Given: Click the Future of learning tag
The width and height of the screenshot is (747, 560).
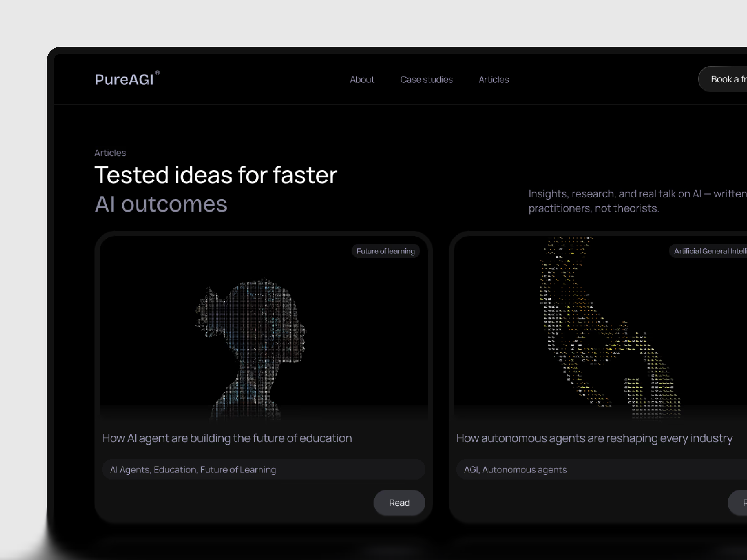Looking at the screenshot, I should pyautogui.click(x=386, y=251).
